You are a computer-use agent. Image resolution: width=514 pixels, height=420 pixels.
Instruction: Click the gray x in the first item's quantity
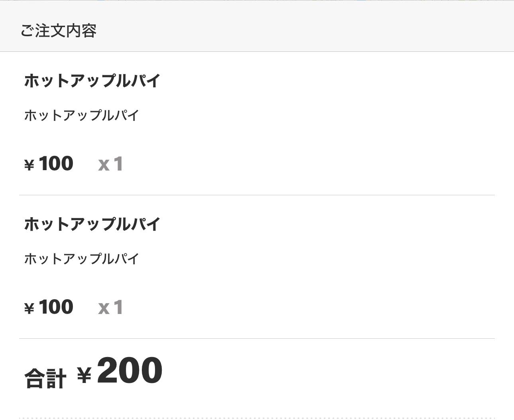click(x=104, y=165)
